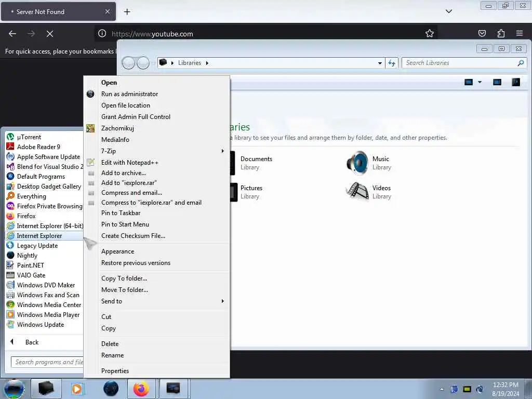Screen dimensions: 532x399
Task: Stop loading the page in Firefox
Action: [x=49, y=34]
